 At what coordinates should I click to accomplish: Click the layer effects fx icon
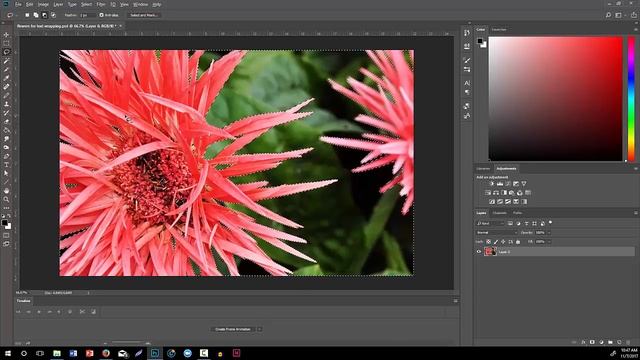click(583, 342)
